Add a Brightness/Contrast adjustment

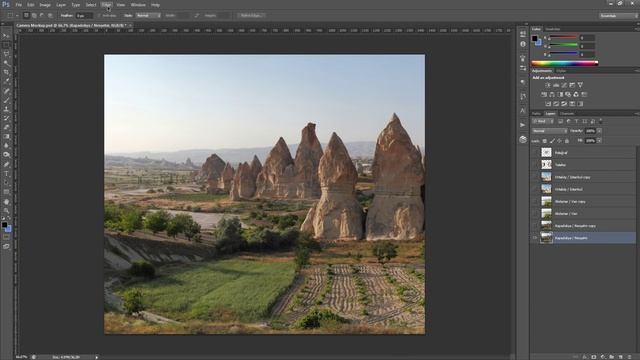548,85
